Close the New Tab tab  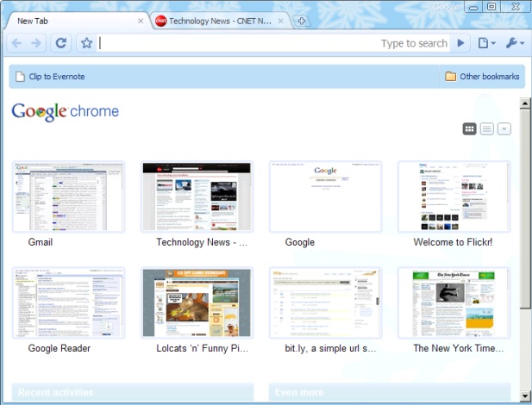point(141,21)
